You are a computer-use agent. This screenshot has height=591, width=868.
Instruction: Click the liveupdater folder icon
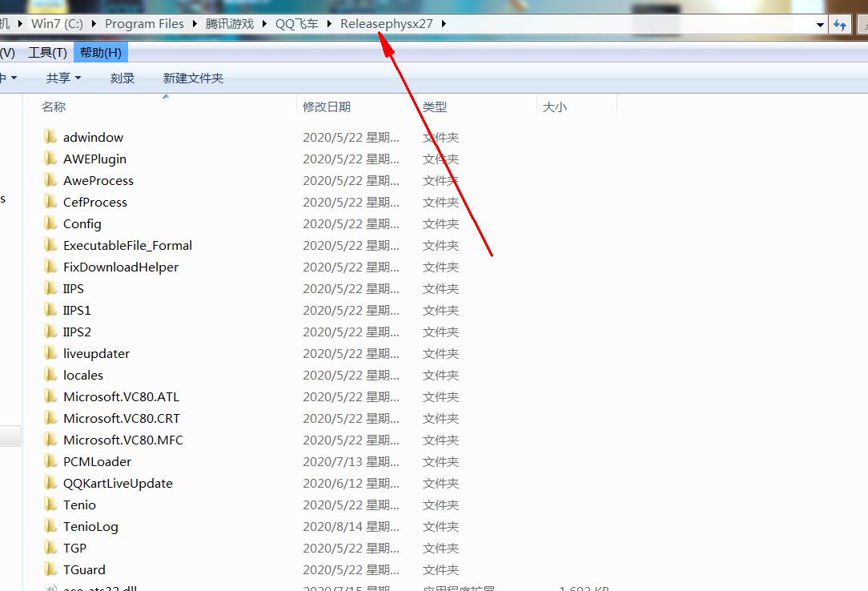(50, 352)
